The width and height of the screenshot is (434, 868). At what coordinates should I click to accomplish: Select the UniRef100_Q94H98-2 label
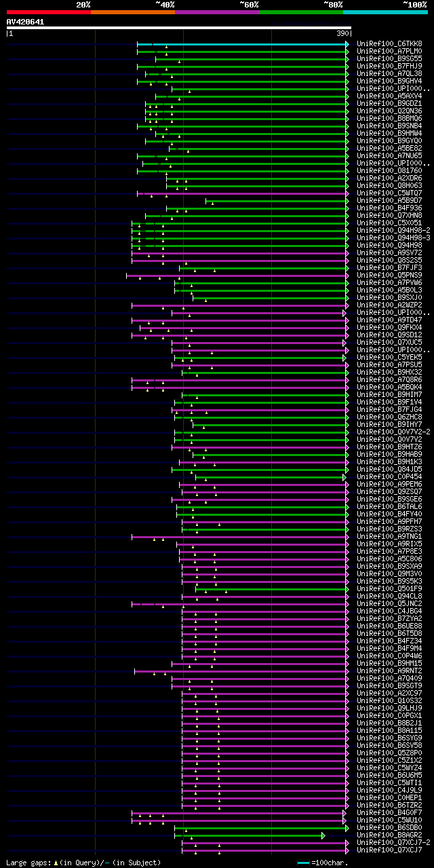coord(393,230)
